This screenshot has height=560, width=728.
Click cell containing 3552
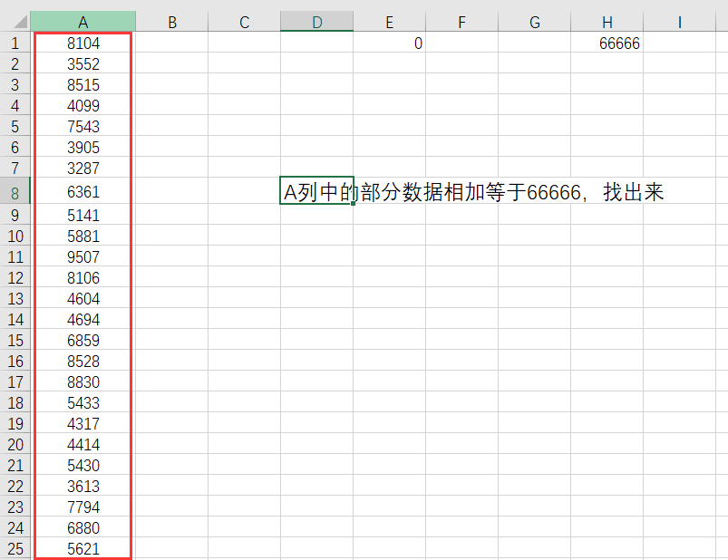83,63
